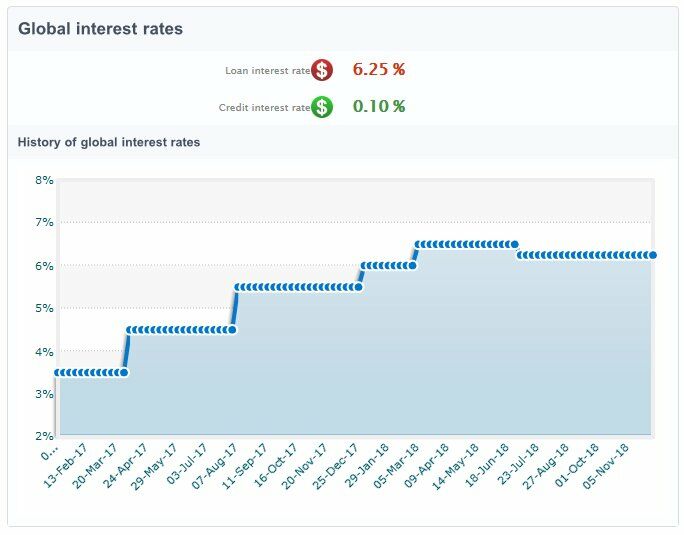
Task: Click the 5% y-axis label
Action: pyautogui.click(x=44, y=308)
